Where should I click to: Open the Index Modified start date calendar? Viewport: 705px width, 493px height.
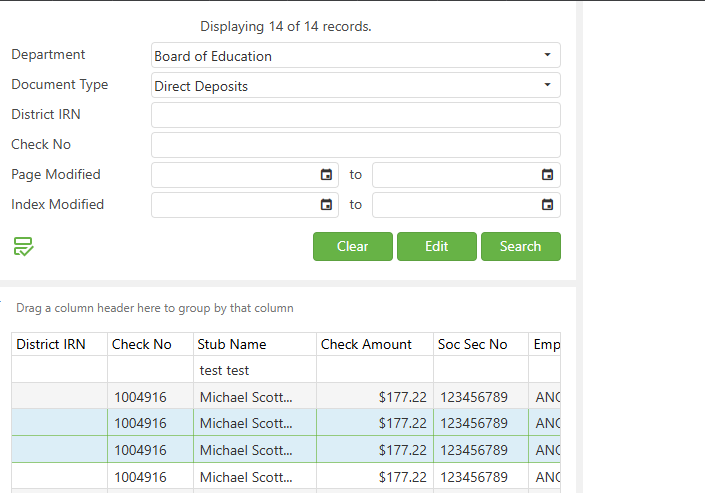[x=326, y=205]
